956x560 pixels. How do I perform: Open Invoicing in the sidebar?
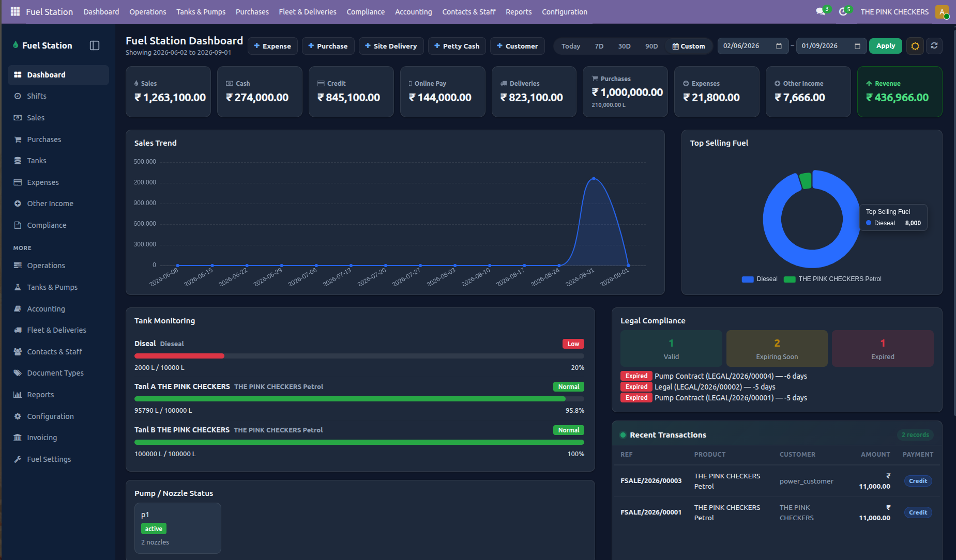(58, 438)
